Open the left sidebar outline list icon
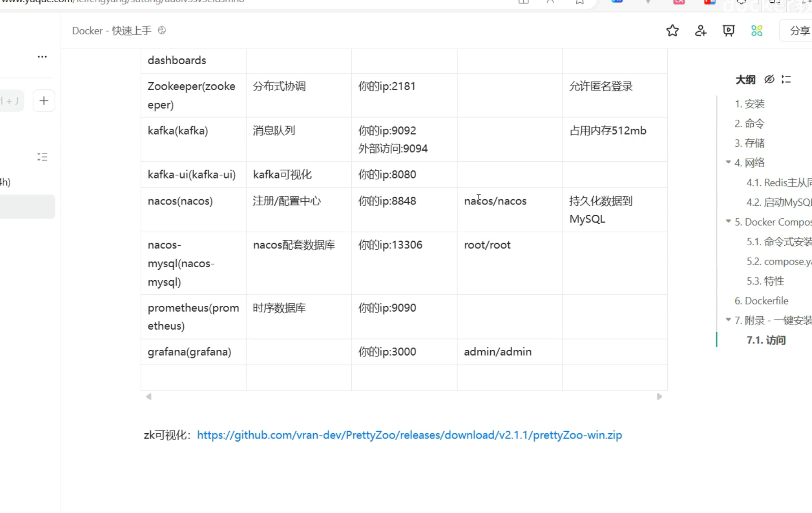Screen dimensions: 812x513 42,157
